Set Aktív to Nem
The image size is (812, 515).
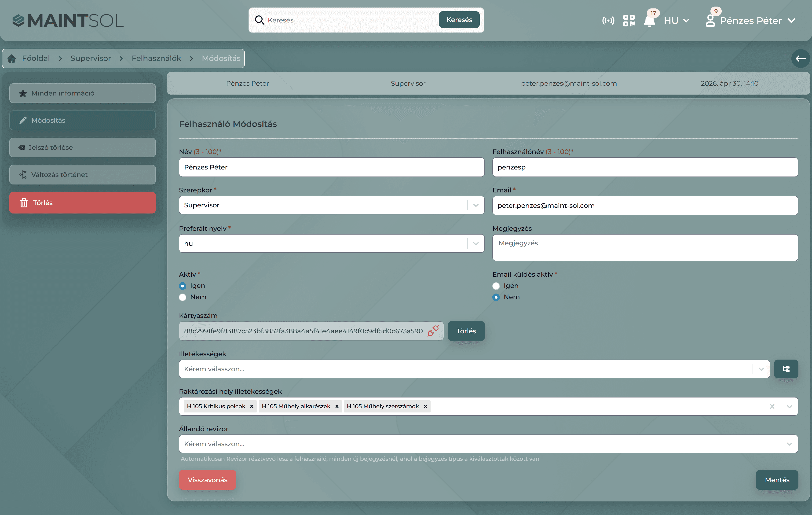[x=183, y=297]
